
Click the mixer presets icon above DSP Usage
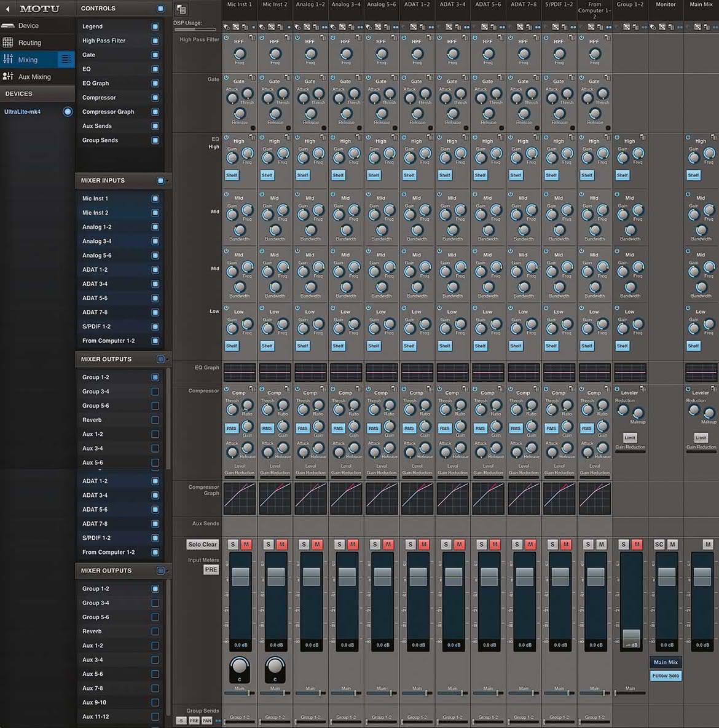(x=181, y=9)
